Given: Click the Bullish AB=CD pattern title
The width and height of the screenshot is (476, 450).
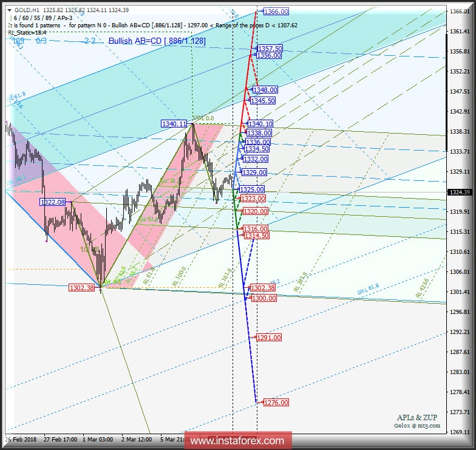Looking at the screenshot, I should (x=157, y=41).
